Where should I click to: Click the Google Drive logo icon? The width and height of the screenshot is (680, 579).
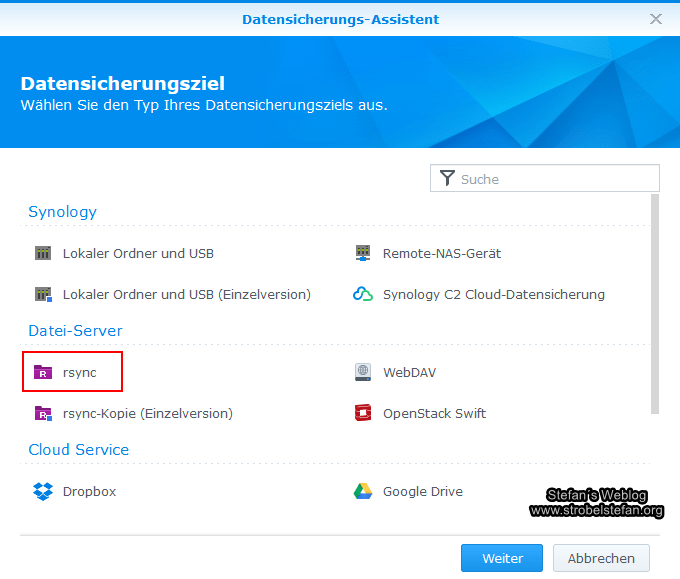click(x=363, y=491)
